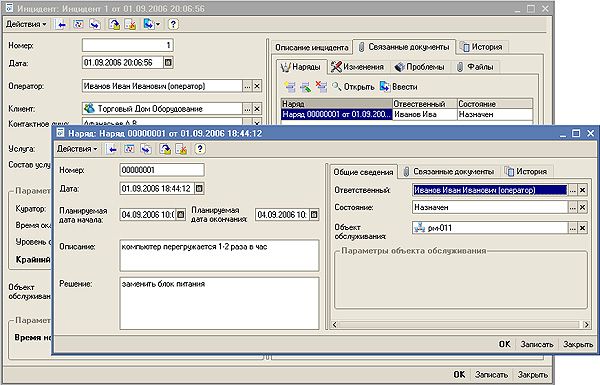The width and height of the screenshot is (600, 385).
Task: Open the История tab in Инцидент window
Action: click(483, 47)
